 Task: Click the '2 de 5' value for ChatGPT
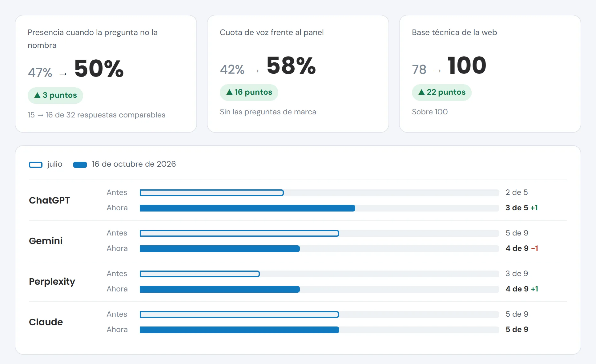point(517,192)
